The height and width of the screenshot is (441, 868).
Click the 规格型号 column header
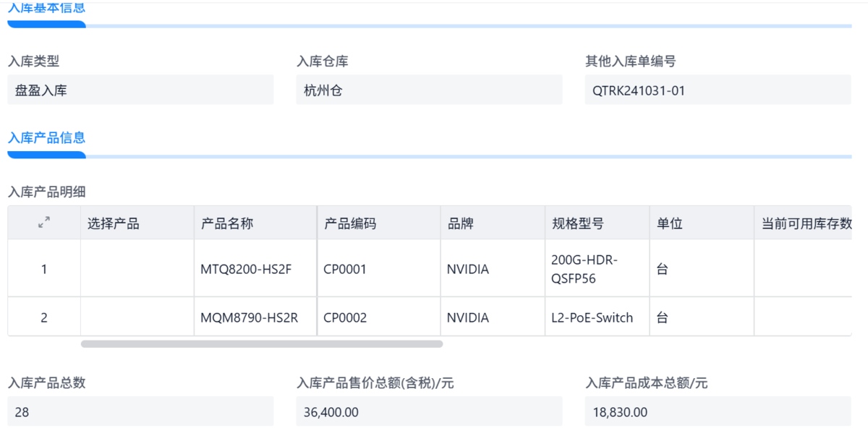tap(577, 223)
